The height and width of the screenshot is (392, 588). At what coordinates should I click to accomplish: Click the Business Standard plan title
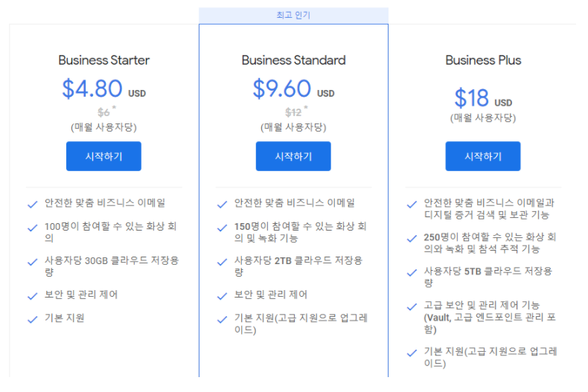click(x=293, y=60)
